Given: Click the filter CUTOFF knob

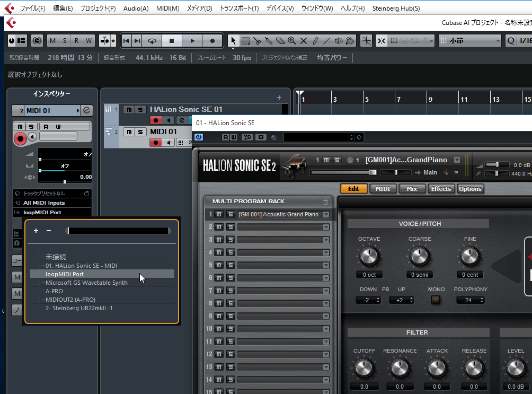Looking at the screenshot, I should 364,368.
